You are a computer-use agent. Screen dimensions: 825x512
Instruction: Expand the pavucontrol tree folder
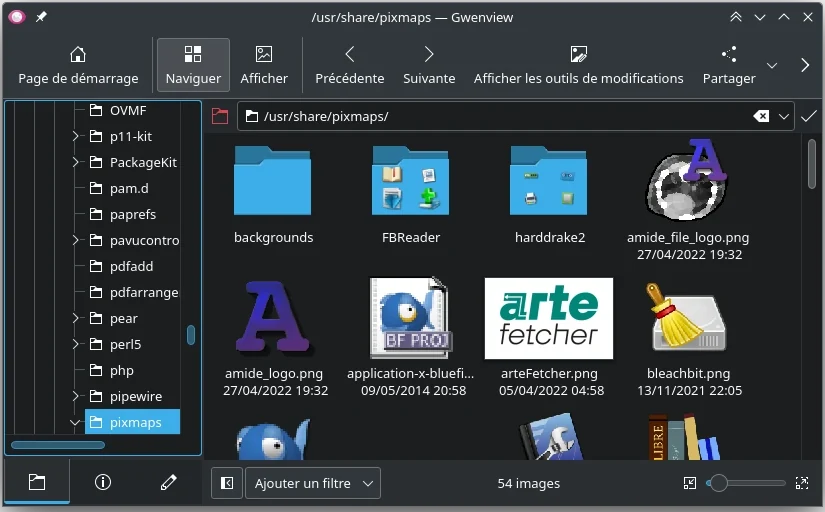point(75,240)
